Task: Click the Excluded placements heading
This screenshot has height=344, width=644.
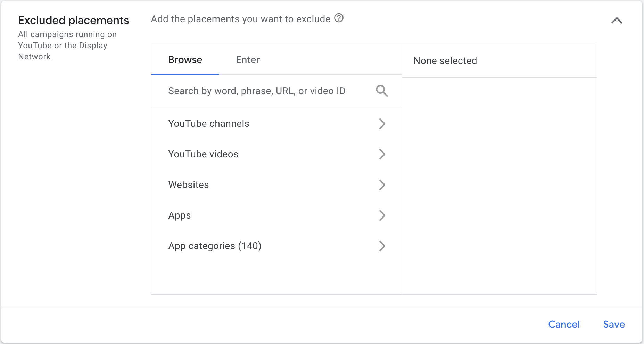Action: pos(73,20)
